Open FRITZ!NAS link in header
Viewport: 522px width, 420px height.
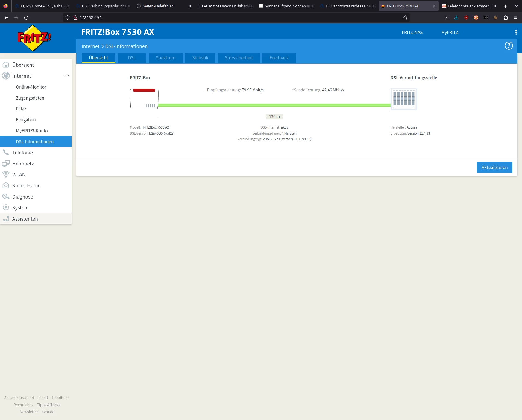(412, 32)
